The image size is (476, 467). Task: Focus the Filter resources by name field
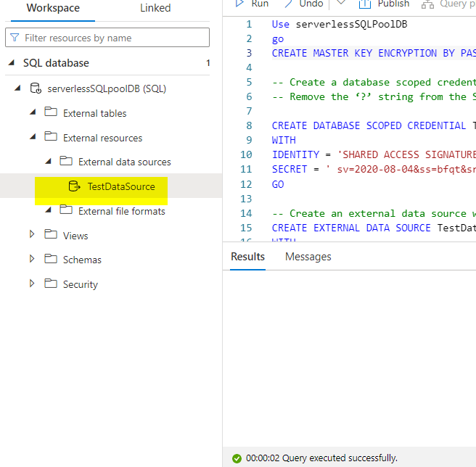[107, 38]
